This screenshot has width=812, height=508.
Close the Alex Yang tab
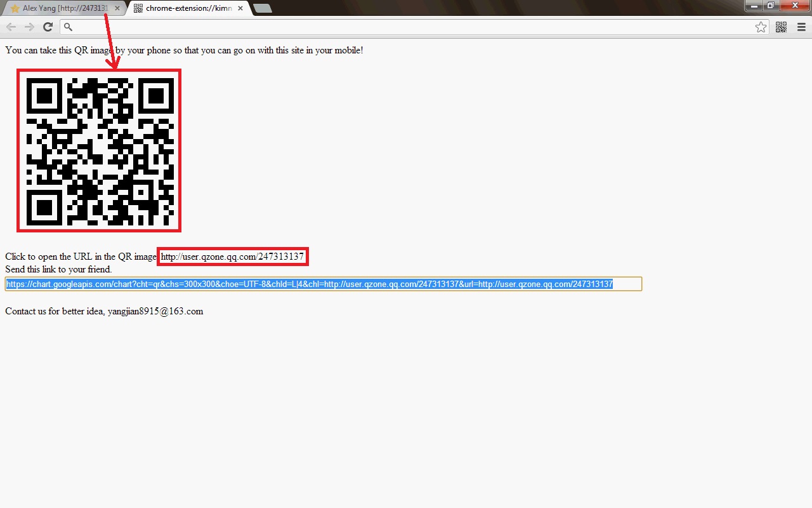pos(117,8)
